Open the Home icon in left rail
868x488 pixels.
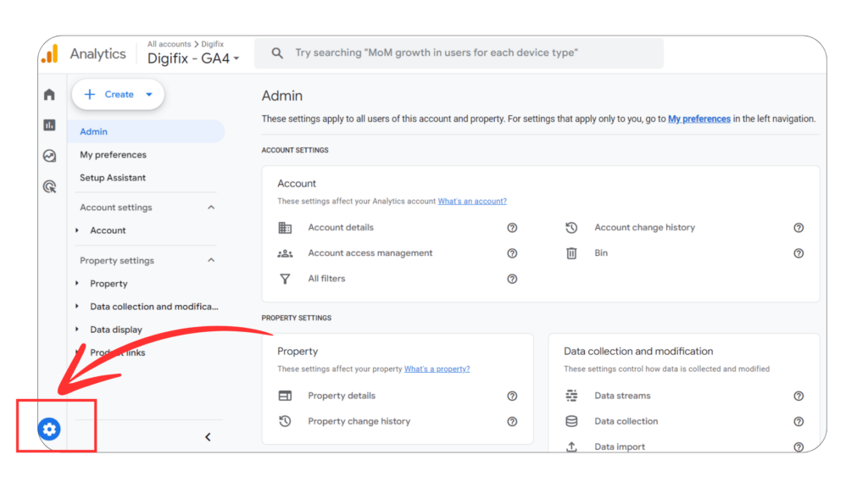(49, 95)
